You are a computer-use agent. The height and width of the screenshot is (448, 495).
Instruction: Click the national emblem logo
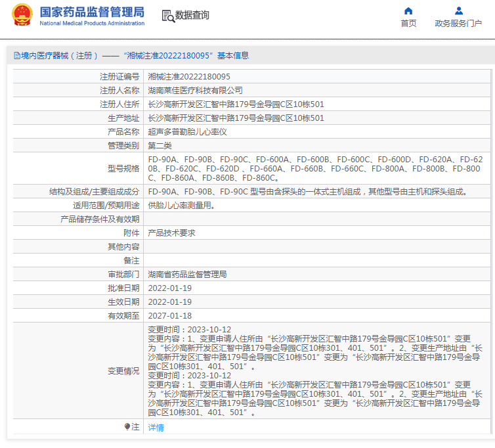click(x=22, y=14)
